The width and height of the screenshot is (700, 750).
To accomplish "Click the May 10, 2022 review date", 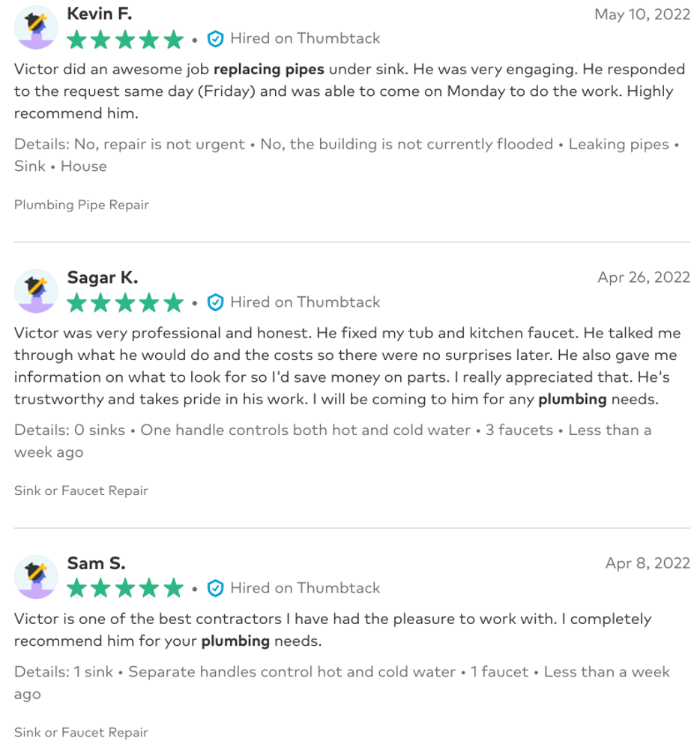I will 642,14.
